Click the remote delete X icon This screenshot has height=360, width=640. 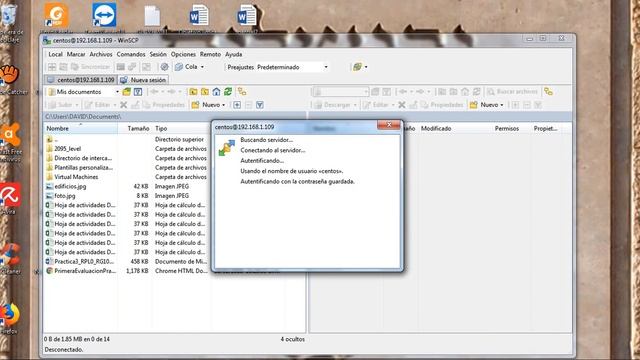click(x=402, y=105)
